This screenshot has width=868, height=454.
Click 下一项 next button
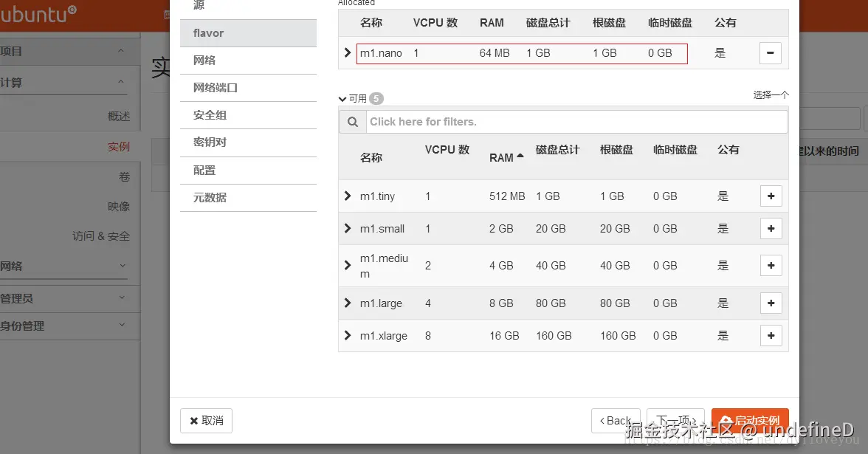(x=676, y=421)
